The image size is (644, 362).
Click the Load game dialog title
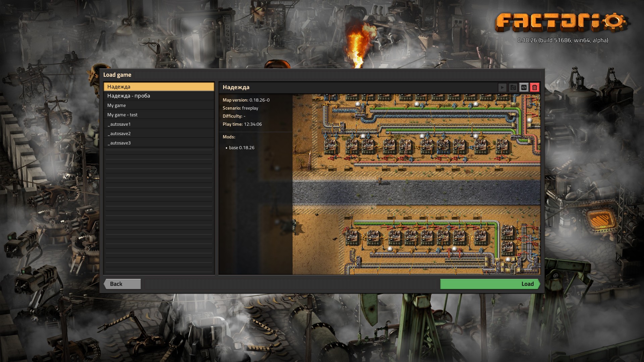[x=117, y=75]
